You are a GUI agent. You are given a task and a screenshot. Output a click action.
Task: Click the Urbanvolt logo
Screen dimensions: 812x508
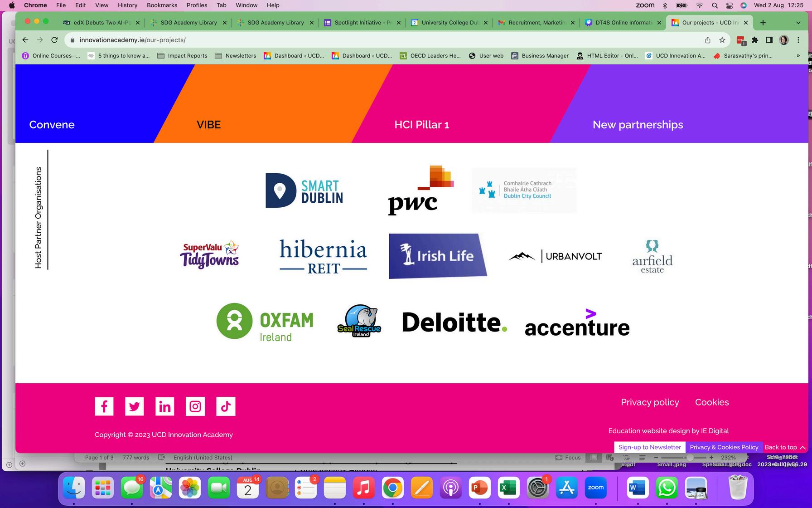(555, 256)
